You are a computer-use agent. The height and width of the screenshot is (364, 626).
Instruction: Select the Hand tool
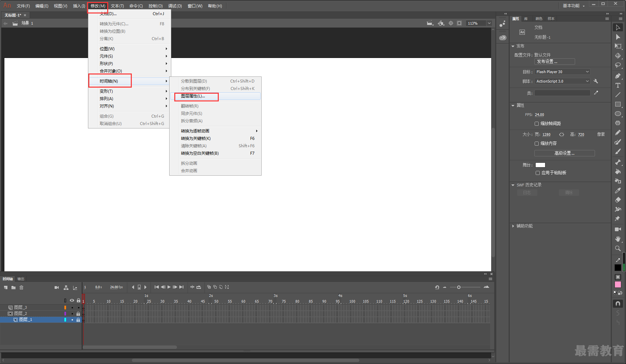(x=618, y=239)
